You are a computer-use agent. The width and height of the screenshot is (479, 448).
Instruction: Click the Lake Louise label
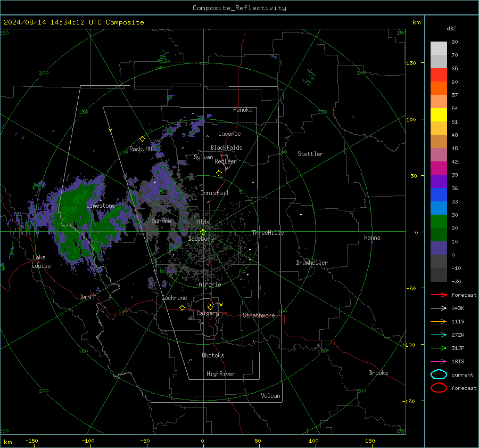(42, 262)
